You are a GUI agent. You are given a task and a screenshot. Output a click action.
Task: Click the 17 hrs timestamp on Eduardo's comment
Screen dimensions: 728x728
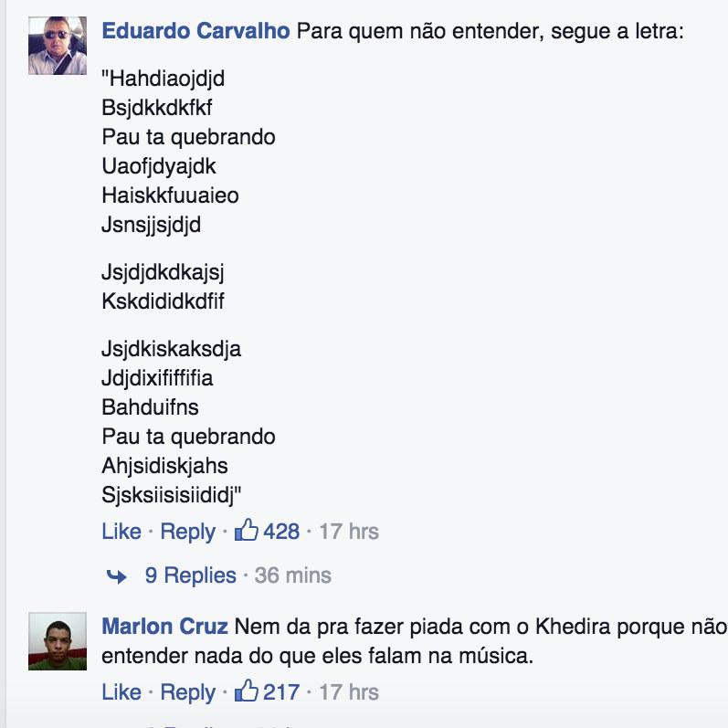(349, 531)
